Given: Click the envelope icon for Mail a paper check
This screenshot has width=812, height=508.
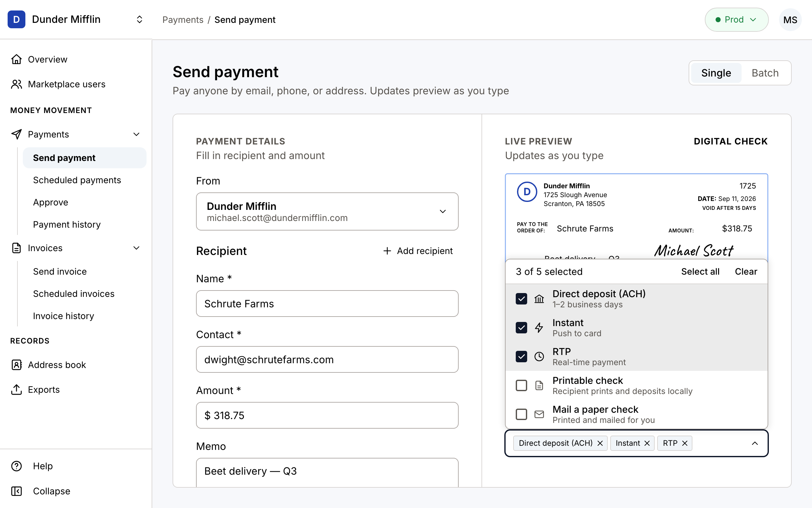Looking at the screenshot, I should [x=539, y=414].
